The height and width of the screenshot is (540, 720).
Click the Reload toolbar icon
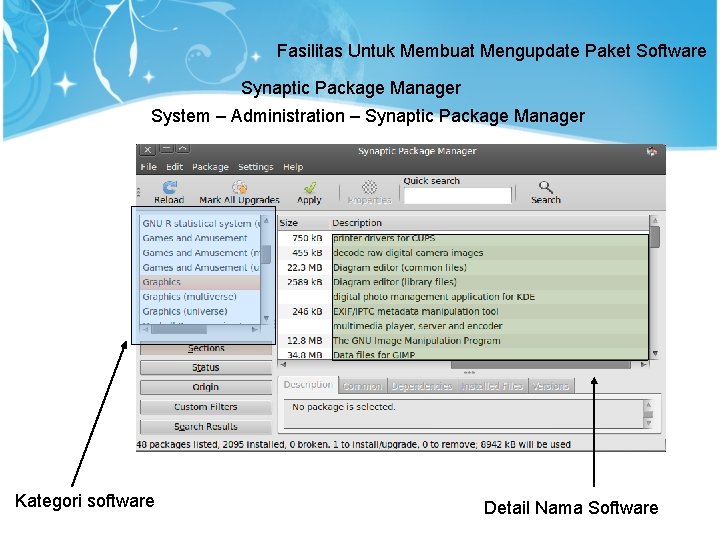pyautogui.click(x=169, y=186)
